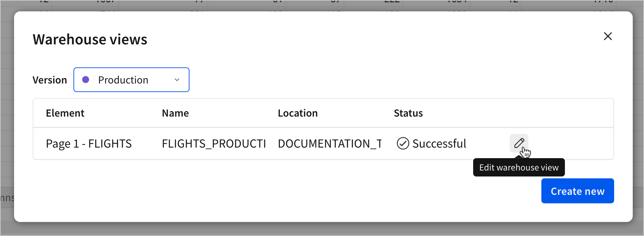Click the Successful status checkmark icon
The width and height of the screenshot is (644, 236).
[402, 143]
